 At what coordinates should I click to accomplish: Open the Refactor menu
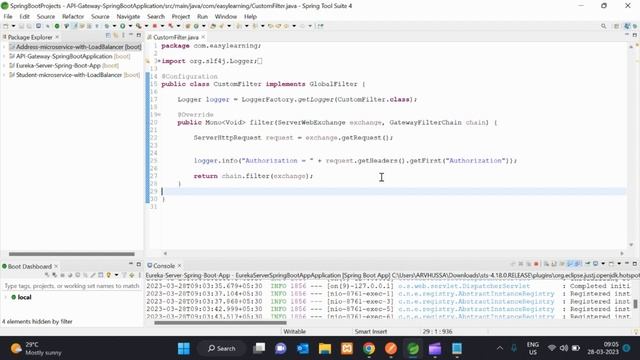(x=73, y=16)
